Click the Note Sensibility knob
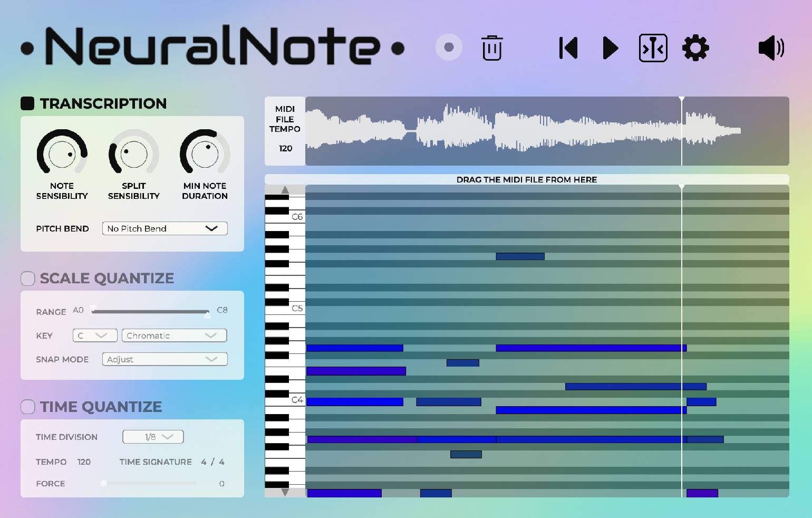Screen dimensions: 812x518 coord(62,153)
